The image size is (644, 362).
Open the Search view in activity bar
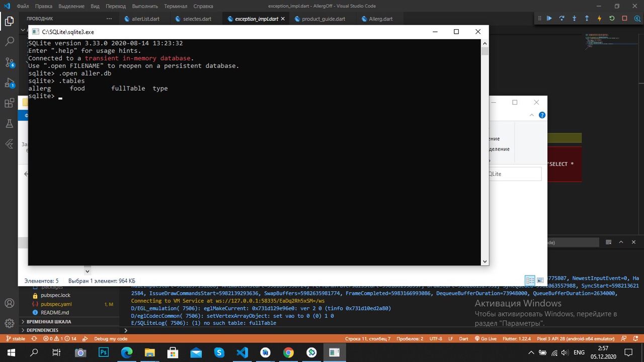coord(9,42)
